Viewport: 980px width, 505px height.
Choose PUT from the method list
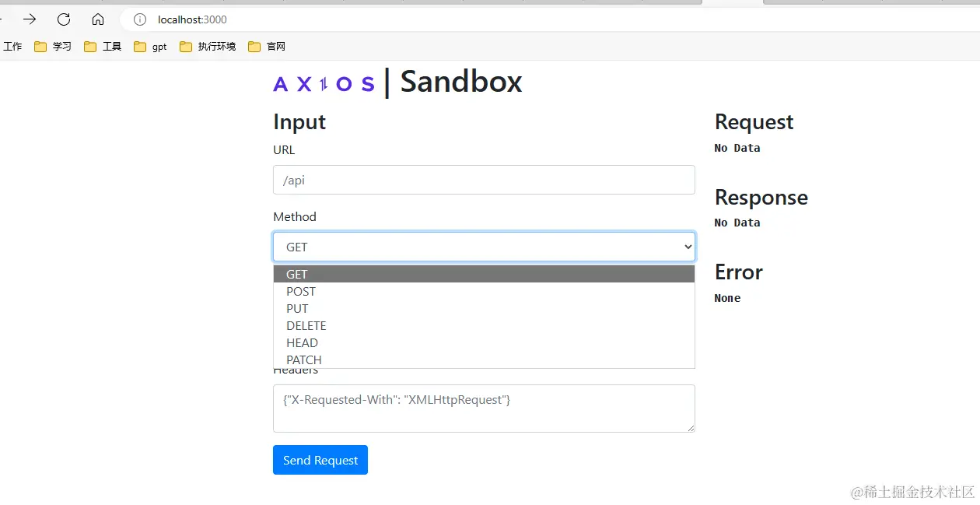484,308
